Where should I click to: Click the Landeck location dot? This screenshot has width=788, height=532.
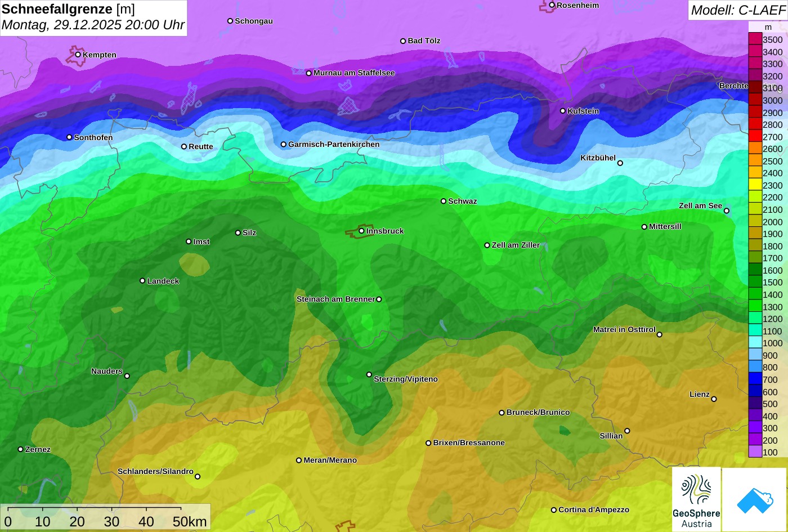point(142,280)
